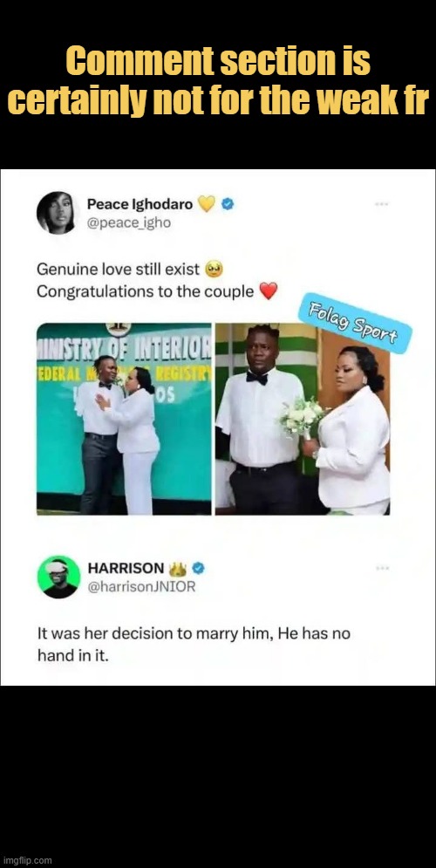
Task: Click the yellow heart emoji after Peace Ighodaro
Action: (x=207, y=204)
